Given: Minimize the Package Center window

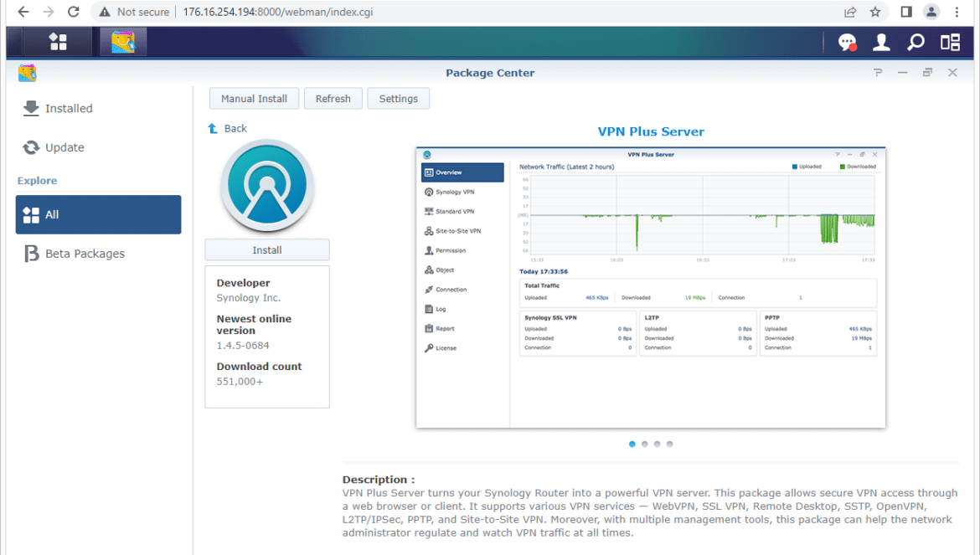Looking at the screenshot, I should (x=902, y=73).
